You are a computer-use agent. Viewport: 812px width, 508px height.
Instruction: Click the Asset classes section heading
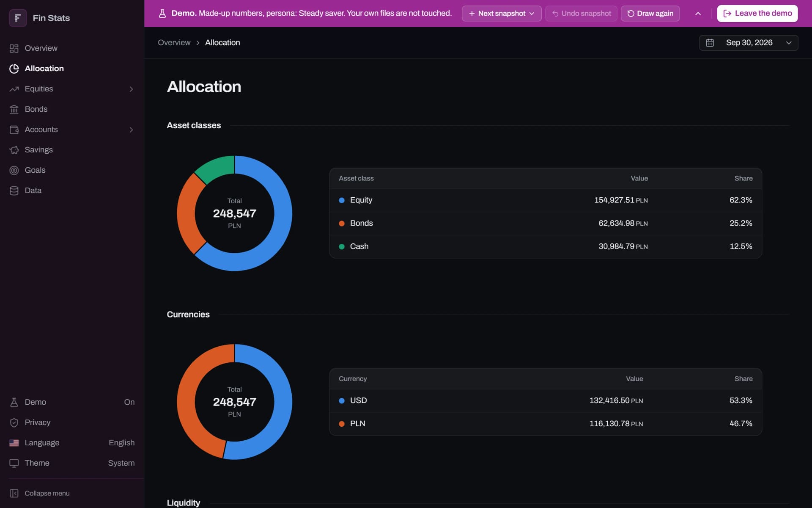194,126
